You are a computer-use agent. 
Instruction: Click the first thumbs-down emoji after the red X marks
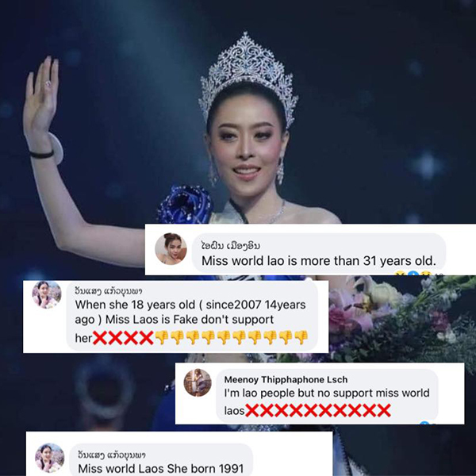pyautogui.click(x=162, y=337)
